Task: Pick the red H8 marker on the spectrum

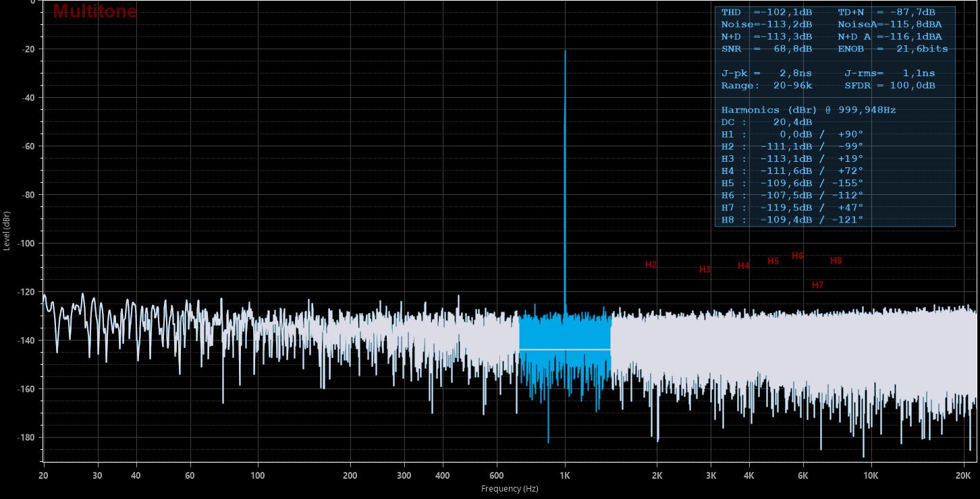Action: pyautogui.click(x=836, y=260)
